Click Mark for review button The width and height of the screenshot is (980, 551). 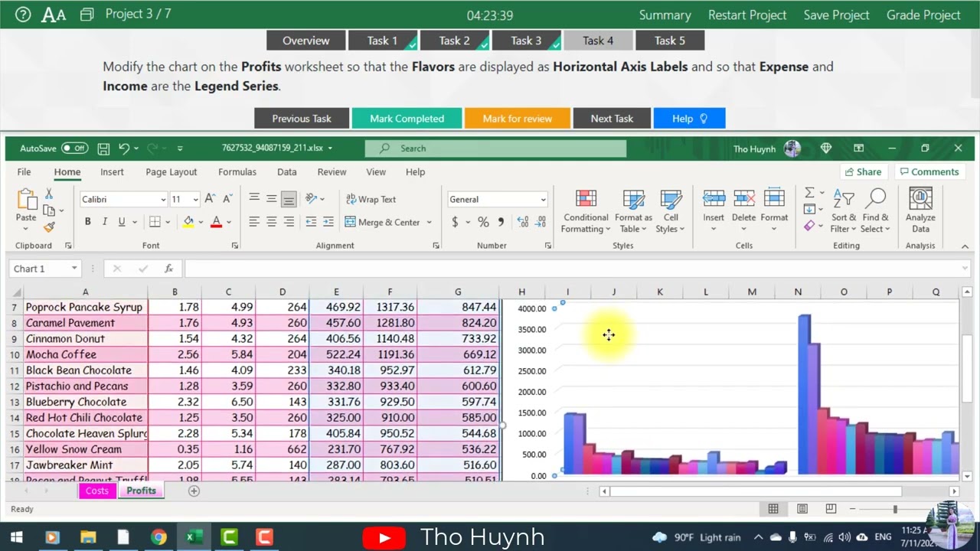click(517, 119)
